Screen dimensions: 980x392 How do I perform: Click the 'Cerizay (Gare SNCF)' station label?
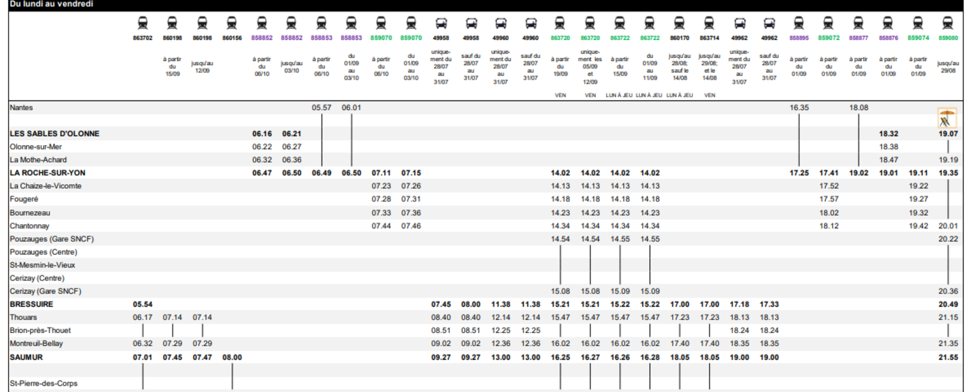point(45,291)
